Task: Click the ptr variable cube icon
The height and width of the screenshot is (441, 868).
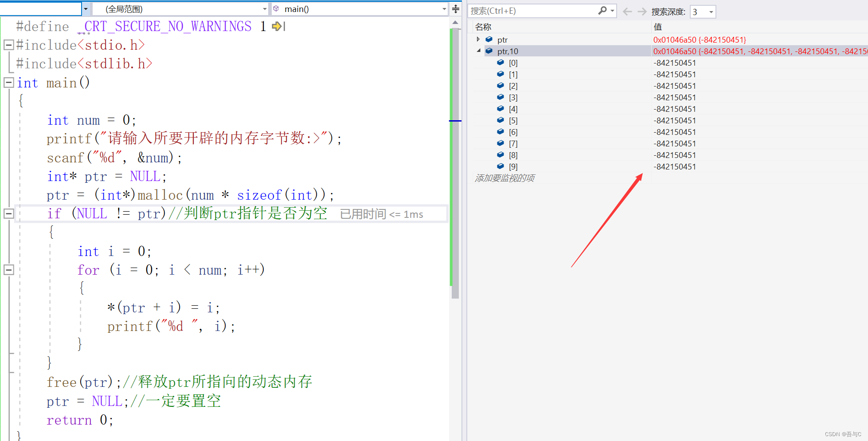Action: 489,39
